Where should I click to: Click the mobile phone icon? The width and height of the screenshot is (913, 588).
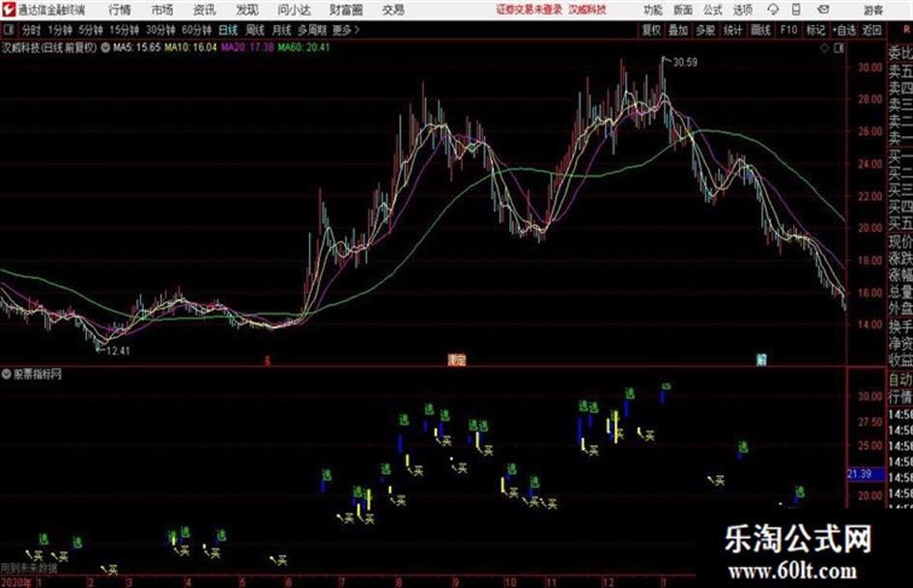(x=796, y=10)
